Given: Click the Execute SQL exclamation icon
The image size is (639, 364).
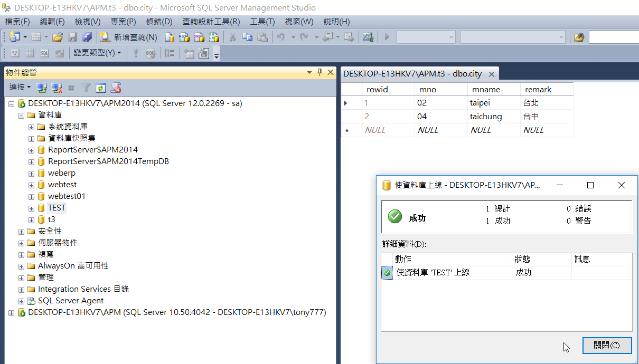Looking at the screenshot, I should tap(136, 53).
